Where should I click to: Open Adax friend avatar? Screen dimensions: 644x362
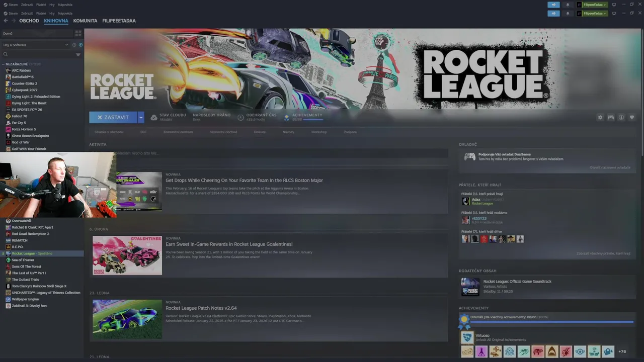465,201
